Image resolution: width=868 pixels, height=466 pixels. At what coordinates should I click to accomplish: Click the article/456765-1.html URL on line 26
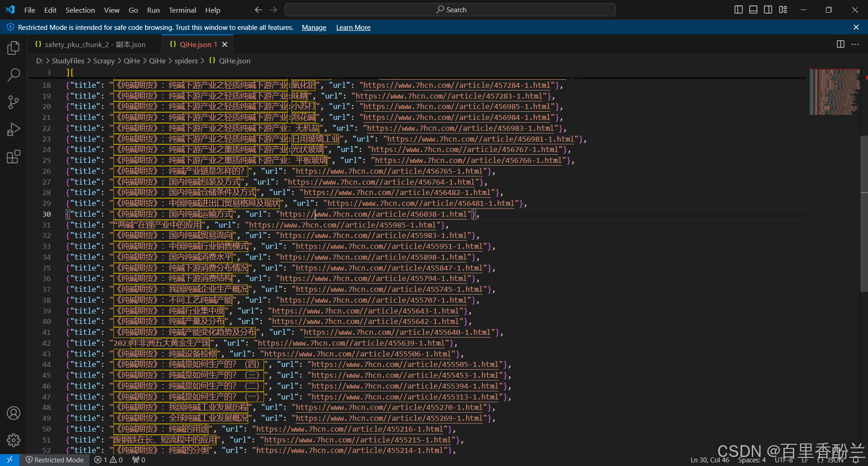[389, 171]
